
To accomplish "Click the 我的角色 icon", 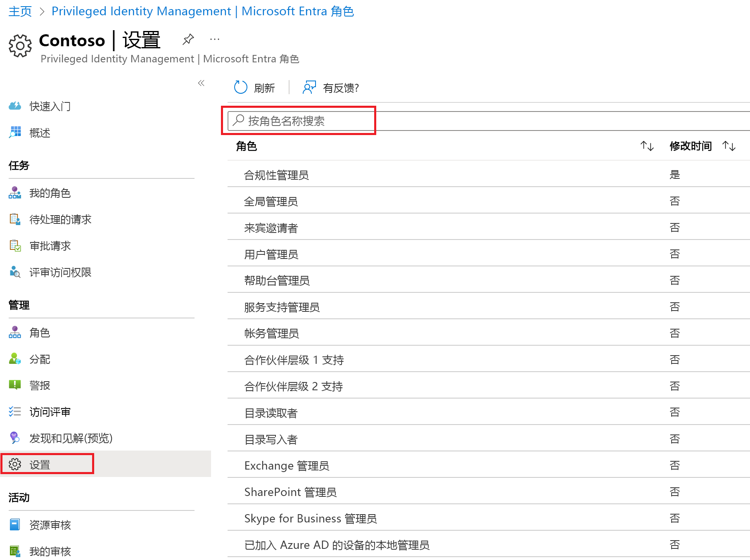I will coord(15,193).
